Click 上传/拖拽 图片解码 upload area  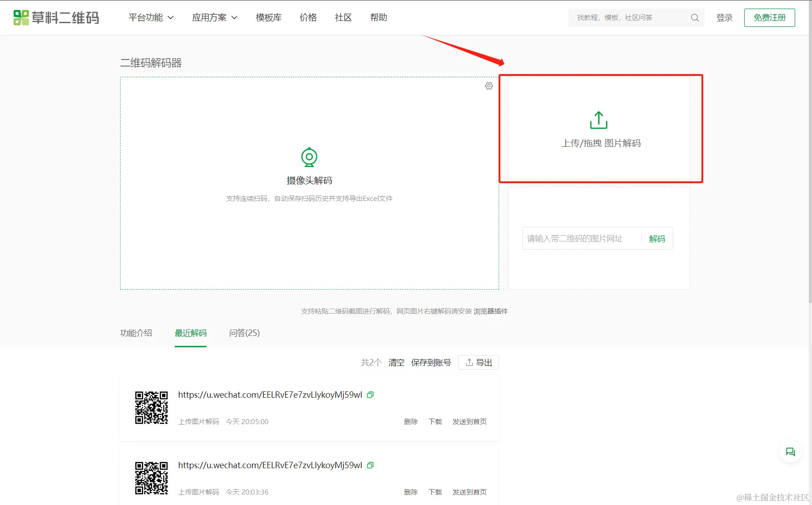coord(599,129)
